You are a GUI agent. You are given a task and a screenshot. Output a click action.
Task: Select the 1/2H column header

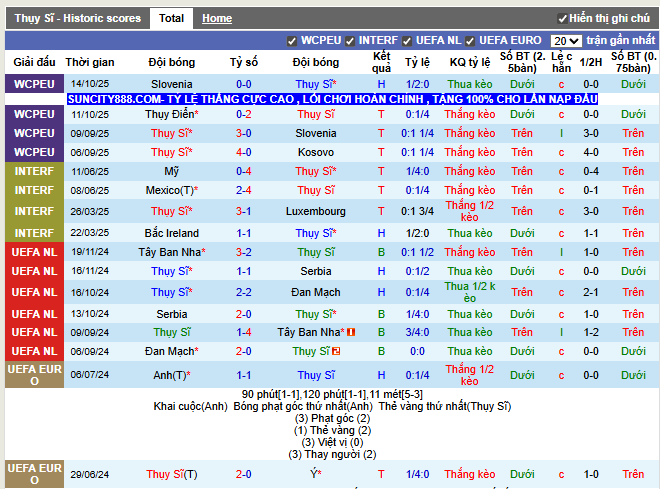[591, 62]
